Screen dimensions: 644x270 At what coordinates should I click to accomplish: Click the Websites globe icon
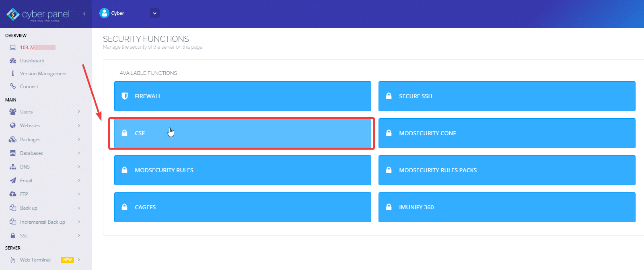coord(13,126)
